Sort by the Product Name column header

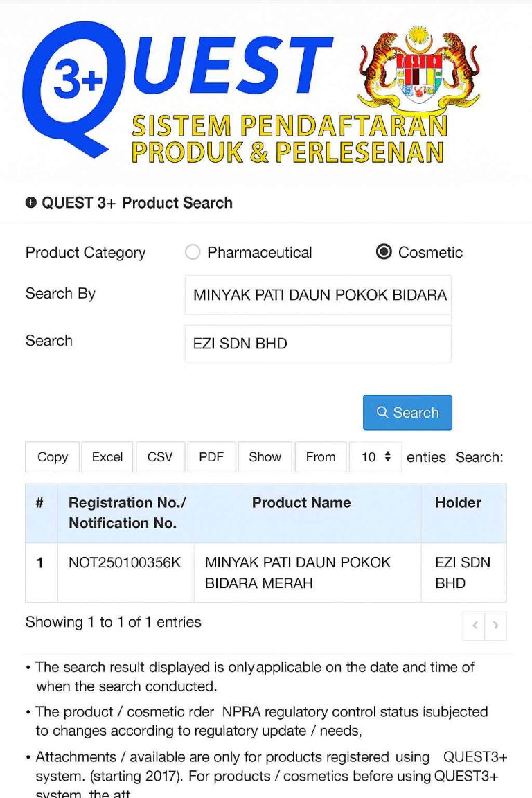click(301, 503)
